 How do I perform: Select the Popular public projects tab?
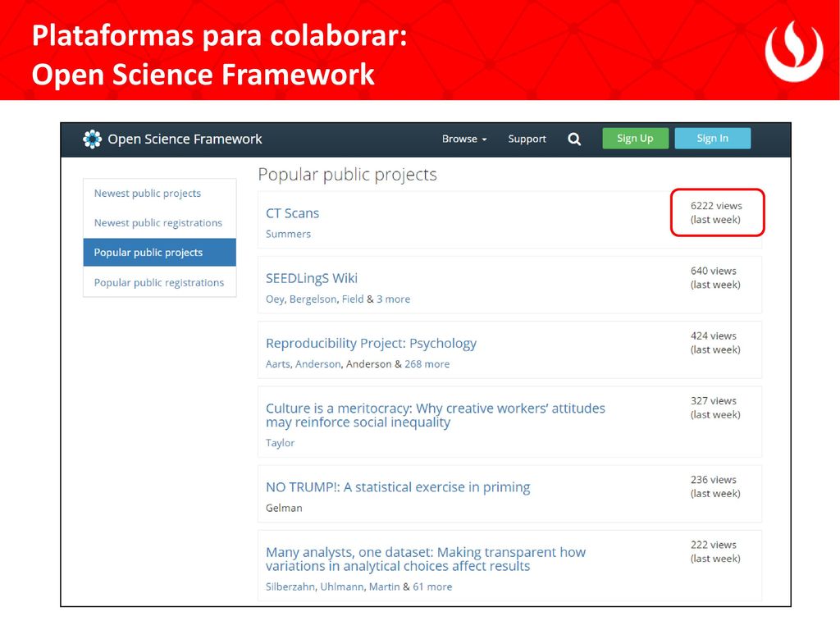pyautogui.click(x=160, y=253)
